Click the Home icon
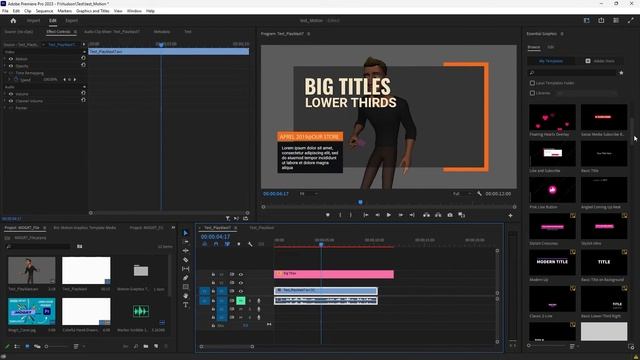 point(13,20)
